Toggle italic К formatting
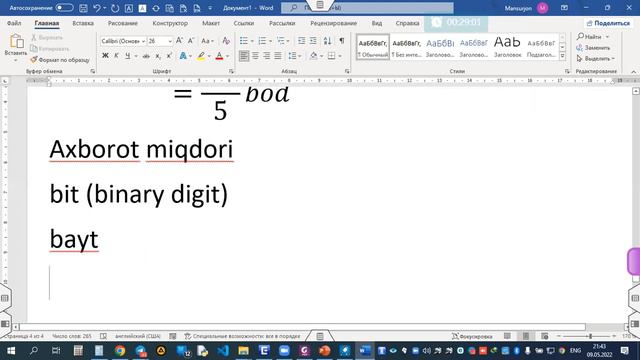Screen dimensions: 640x360 click(116, 56)
